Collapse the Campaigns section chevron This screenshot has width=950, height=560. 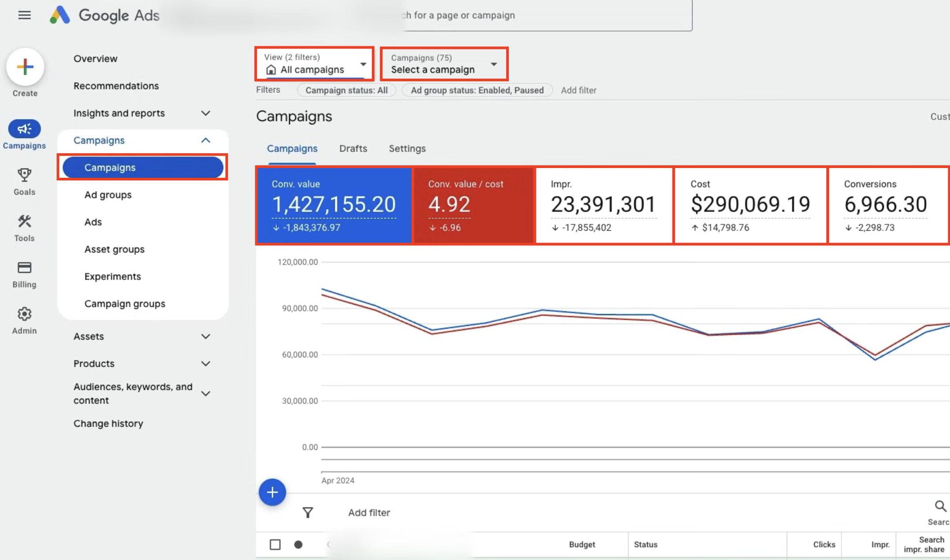(205, 140)
